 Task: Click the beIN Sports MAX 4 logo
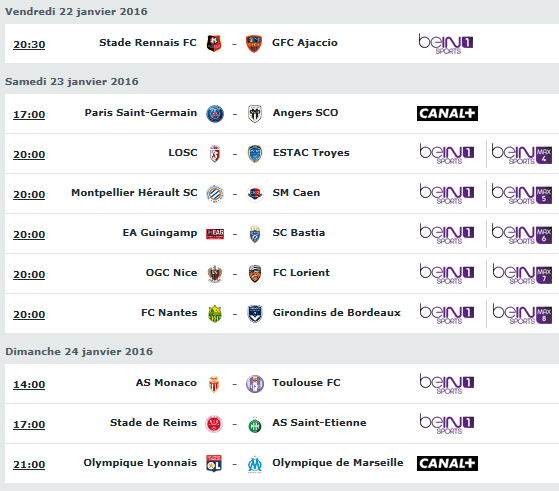(x=522, y=154)
